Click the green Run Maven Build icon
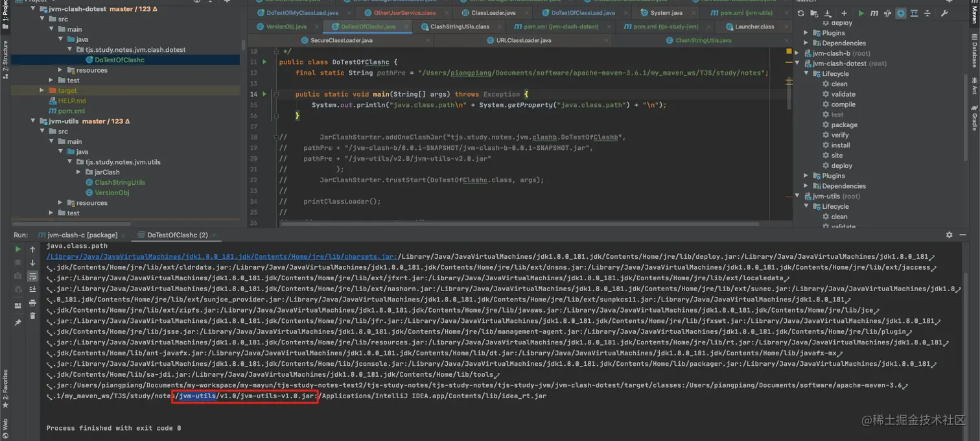Image resolution: width=980 pixels, height=441 pixels. pyautogui.click(x=861, y=13)
